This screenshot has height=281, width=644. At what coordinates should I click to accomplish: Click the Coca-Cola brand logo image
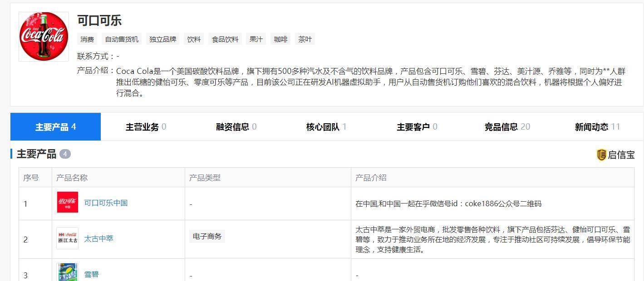[44, 36]
